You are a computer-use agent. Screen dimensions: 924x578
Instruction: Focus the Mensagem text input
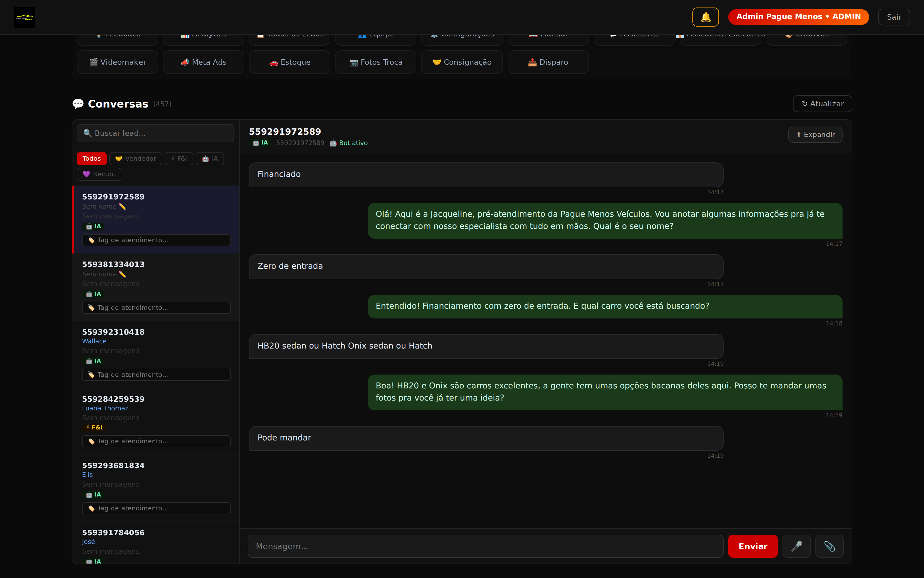click(x=485, y=546)
